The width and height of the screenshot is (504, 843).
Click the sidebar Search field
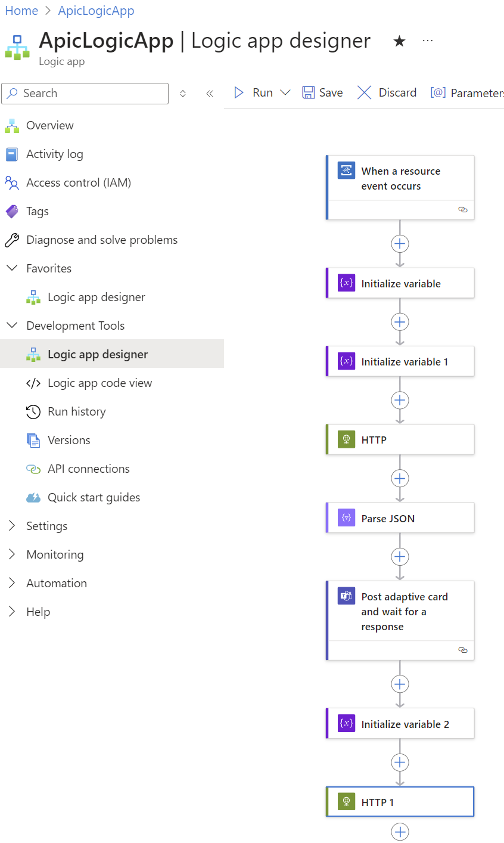(x=85, y=94)
